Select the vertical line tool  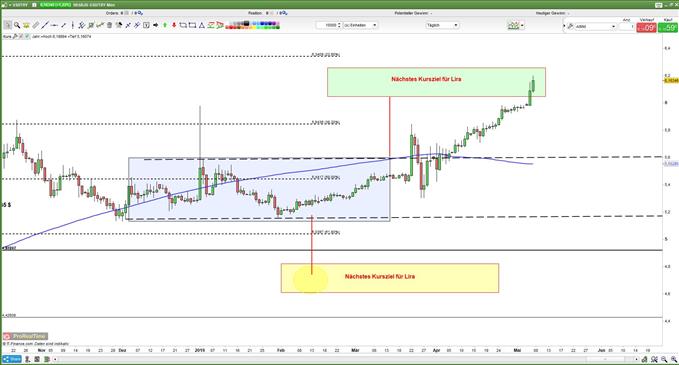[73, 25]
